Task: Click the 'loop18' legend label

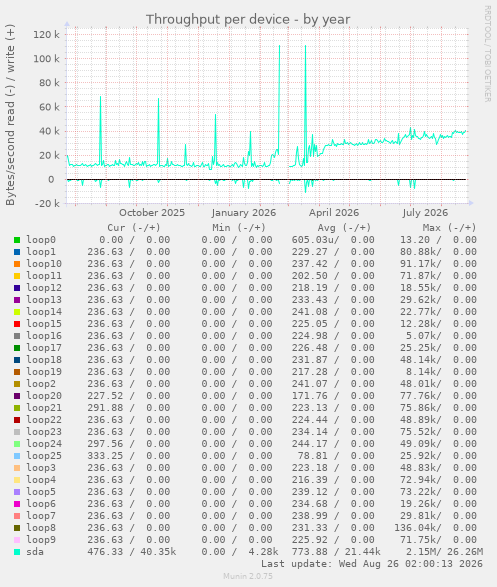Action: [44, 360]
